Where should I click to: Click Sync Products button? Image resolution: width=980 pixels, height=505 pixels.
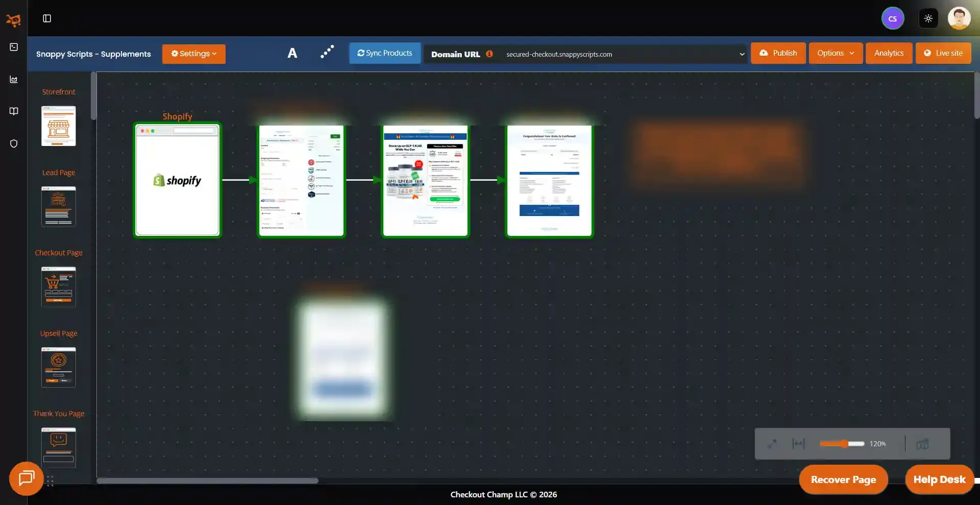coord(385,53)
